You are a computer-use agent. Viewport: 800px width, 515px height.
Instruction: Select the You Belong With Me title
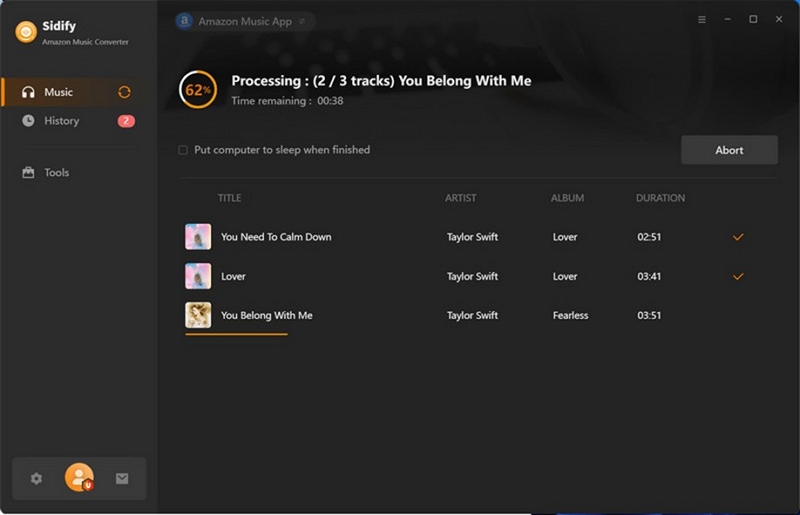(267, 315)
